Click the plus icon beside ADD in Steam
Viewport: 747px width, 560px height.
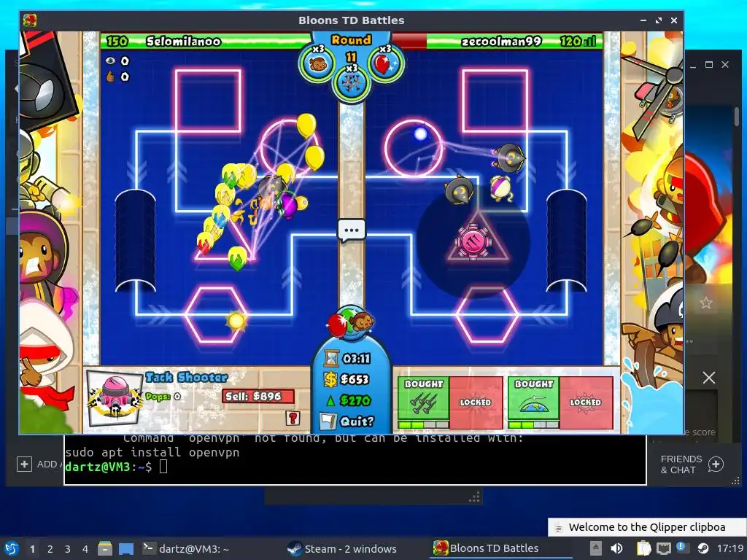click(24, 464)
